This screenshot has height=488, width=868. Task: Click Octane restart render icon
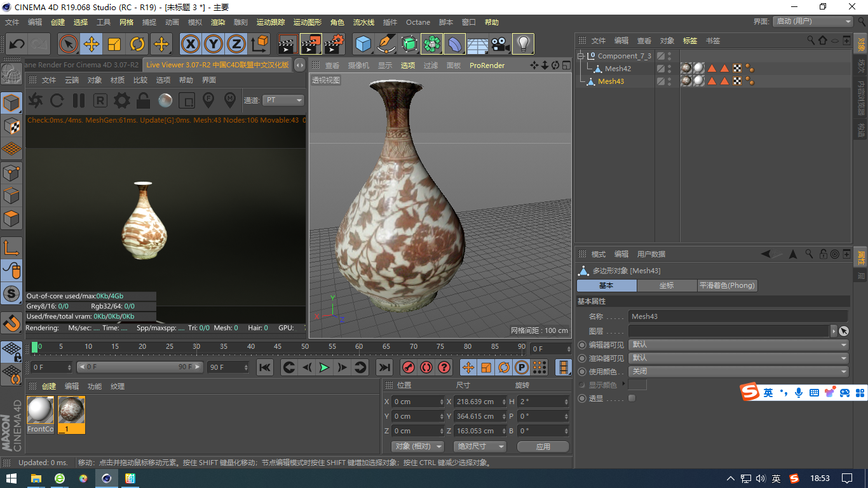(57, 100)
